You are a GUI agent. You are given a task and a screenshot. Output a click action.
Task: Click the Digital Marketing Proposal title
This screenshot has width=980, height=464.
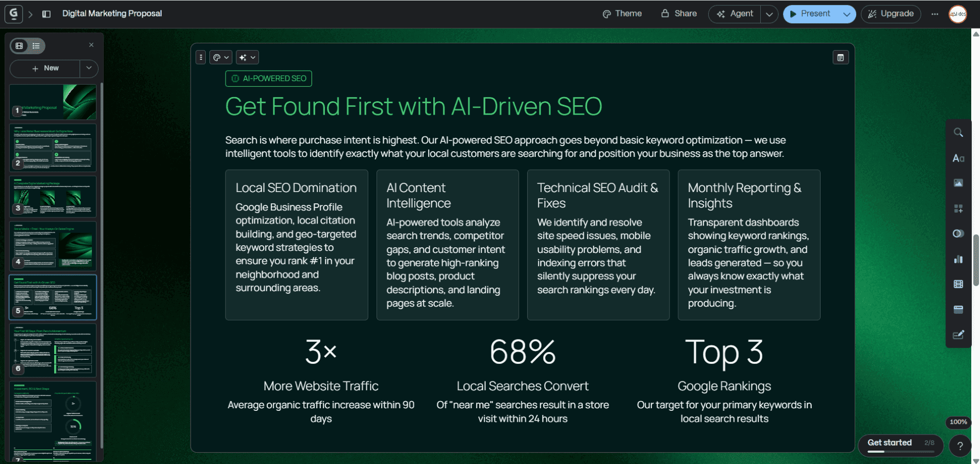pyautogui.click(x=112, y=13)
